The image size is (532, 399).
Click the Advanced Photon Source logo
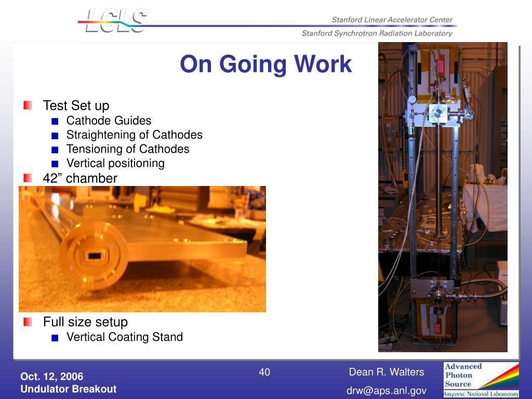coord(481,380)
